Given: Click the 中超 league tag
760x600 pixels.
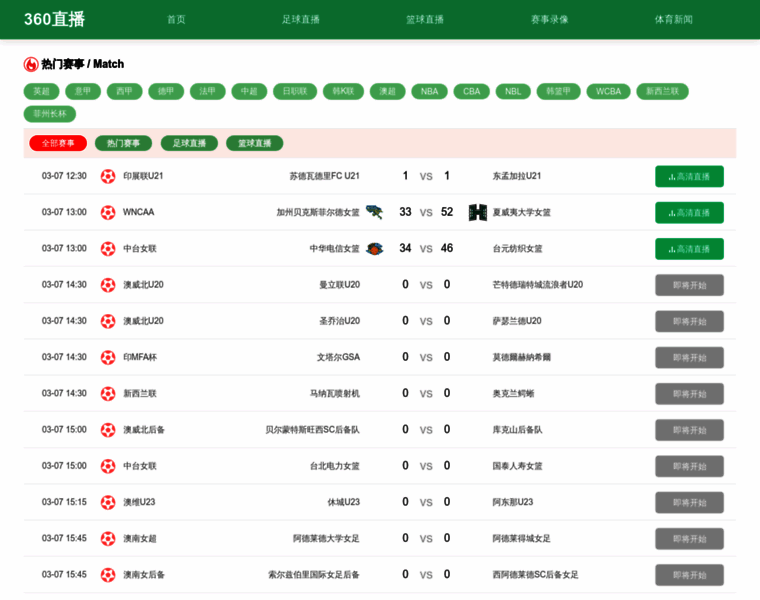Looking at the screenshot, I should pyautogui.click(x=249, y=92).
